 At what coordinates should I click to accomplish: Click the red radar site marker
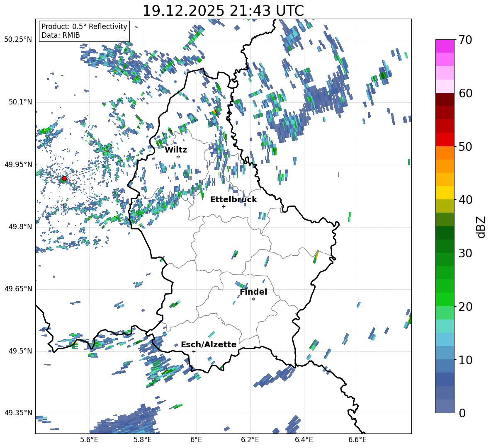click(x=64, y=179)
